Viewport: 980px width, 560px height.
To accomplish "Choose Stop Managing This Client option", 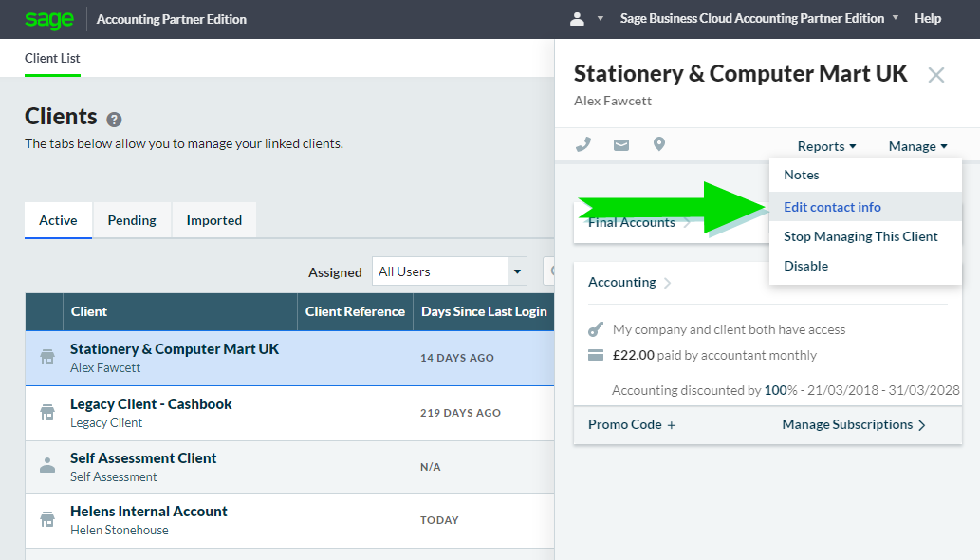I will pos(860,236).
